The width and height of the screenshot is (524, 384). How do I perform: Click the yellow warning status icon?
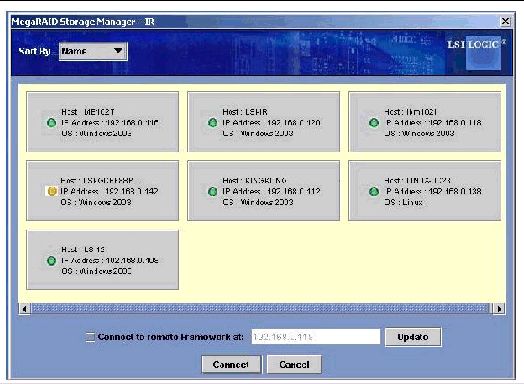(x=51, y=191)
